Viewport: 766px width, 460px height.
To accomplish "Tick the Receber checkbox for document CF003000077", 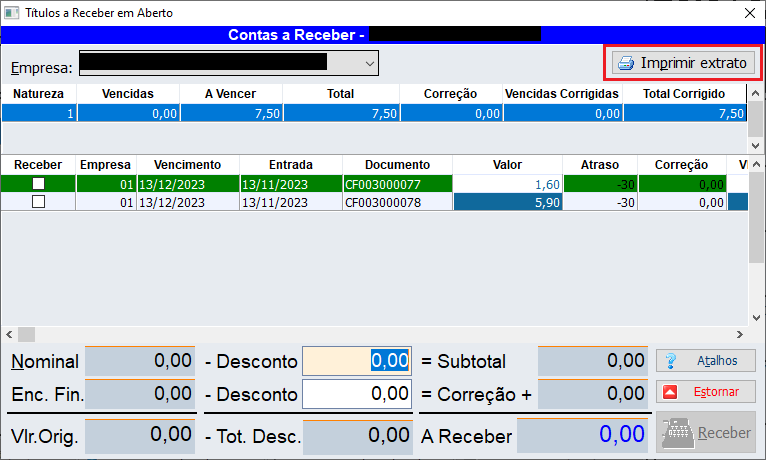I will [39, 184].
